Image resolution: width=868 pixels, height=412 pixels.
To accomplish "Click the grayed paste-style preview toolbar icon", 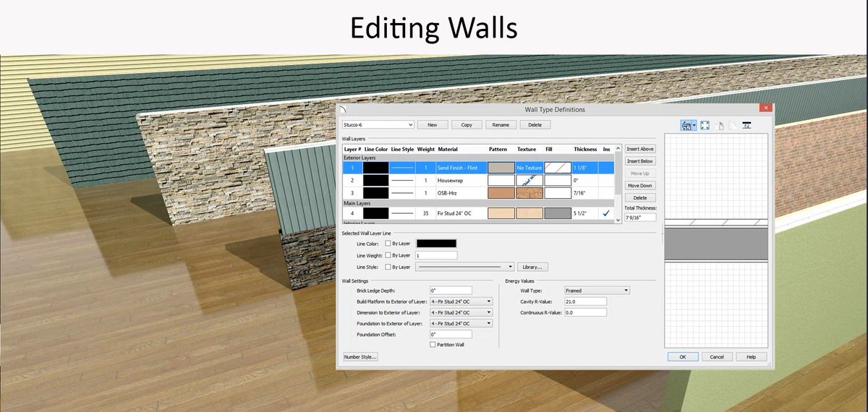I will [x=720, y=125].
